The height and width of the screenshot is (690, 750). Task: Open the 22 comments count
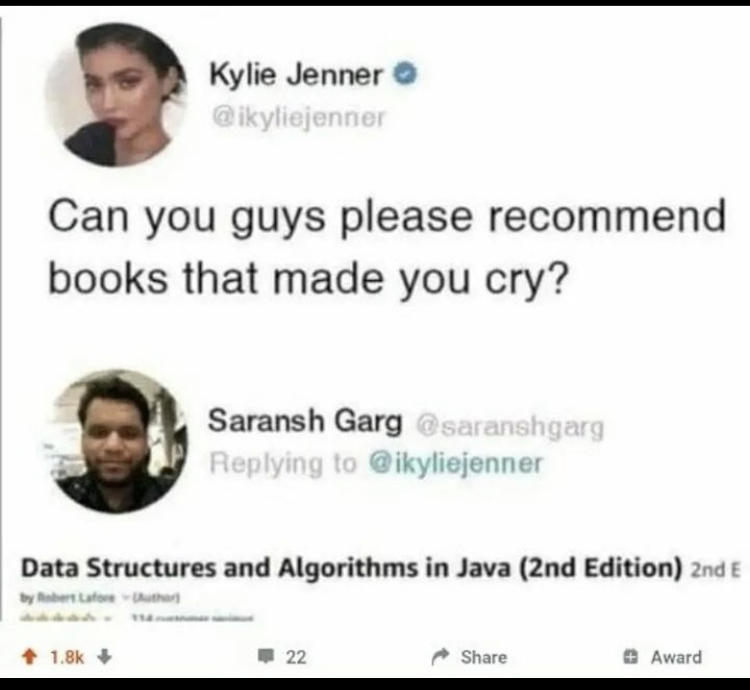point(296,657)
